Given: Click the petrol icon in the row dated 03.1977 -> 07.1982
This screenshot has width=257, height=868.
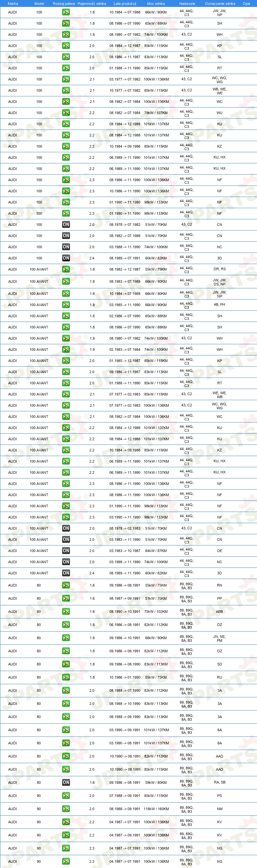Looking at the screenshot, I should pyautogui.click(x=66, y=79).
